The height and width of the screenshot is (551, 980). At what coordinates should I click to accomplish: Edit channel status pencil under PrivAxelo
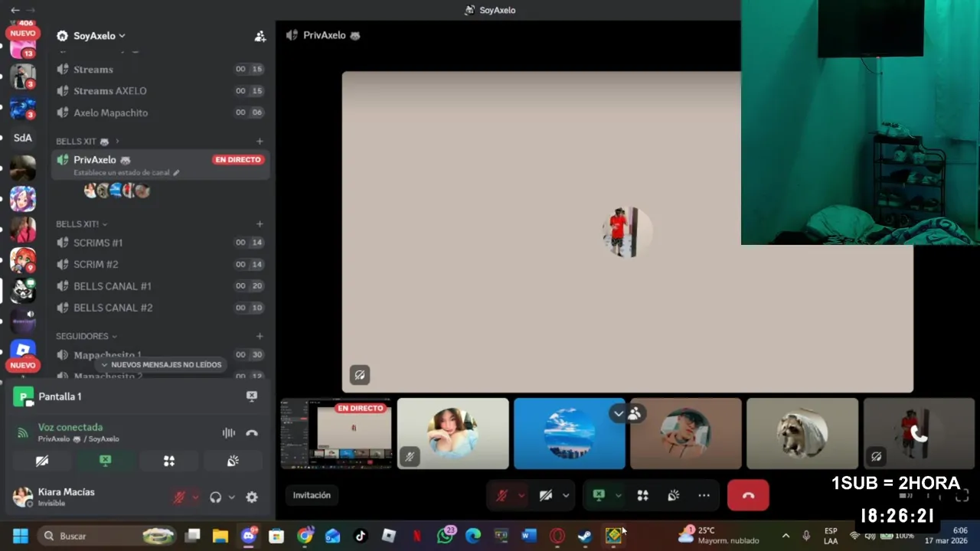[176, 173]
